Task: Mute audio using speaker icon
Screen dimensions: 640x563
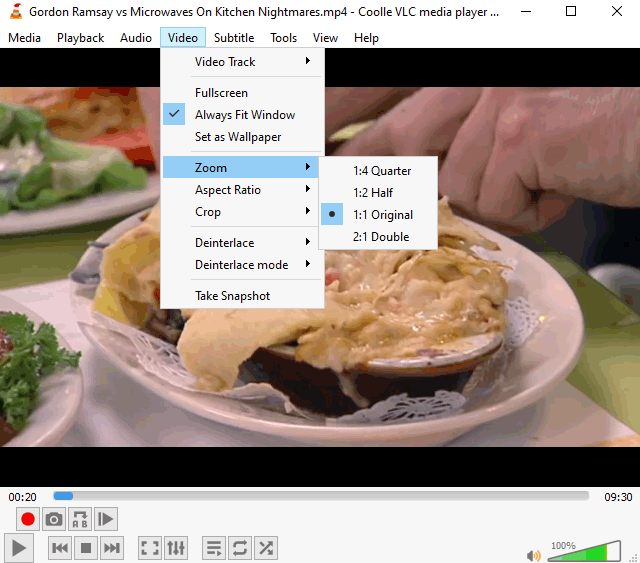Action: pyautogui.click(x=534, y=555)
